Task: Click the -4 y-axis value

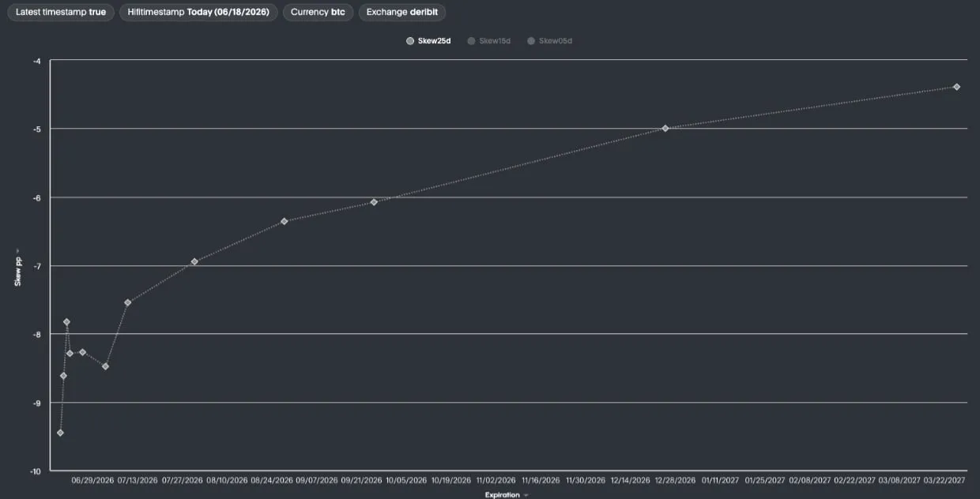Action: tap(37, 61)
